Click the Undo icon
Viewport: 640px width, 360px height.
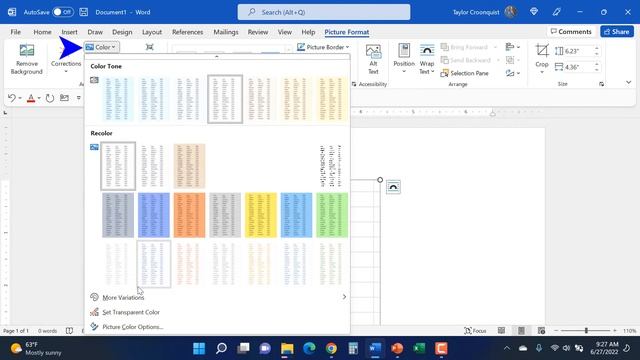(x=11, y=98)
